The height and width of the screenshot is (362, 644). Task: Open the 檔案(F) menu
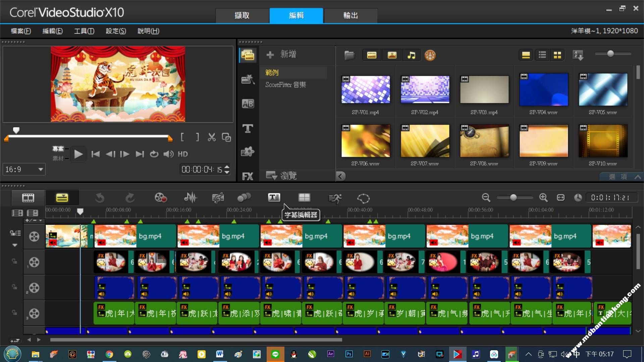coord(21,31)
